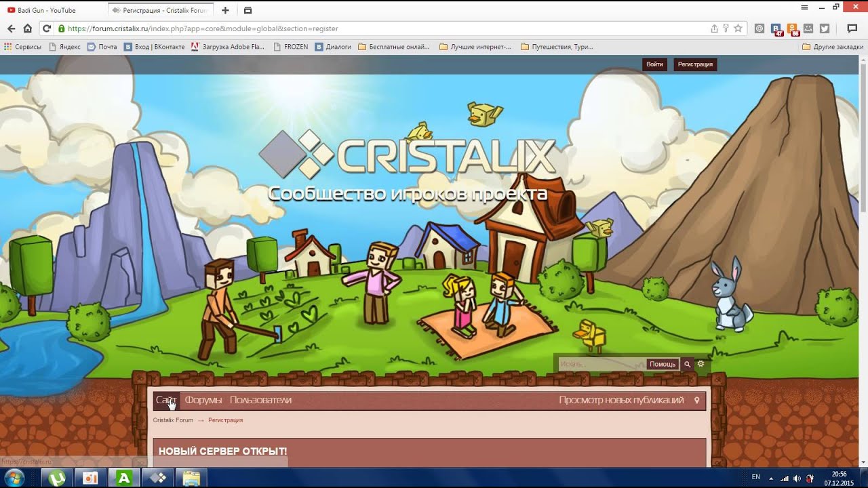Click the tab overview icon next to plus
The image size is (868, 488).
point(248,10)
